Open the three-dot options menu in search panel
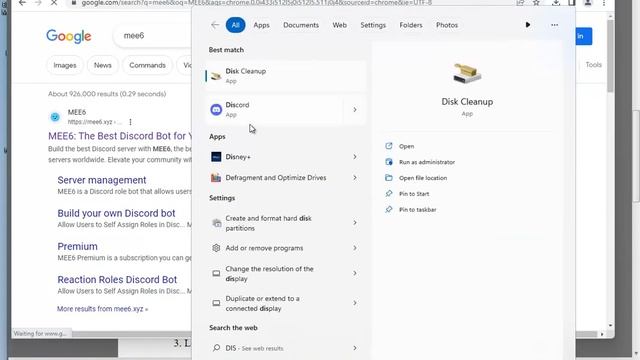The height and width of the screenshot is (360, 640). pos(554,25)
